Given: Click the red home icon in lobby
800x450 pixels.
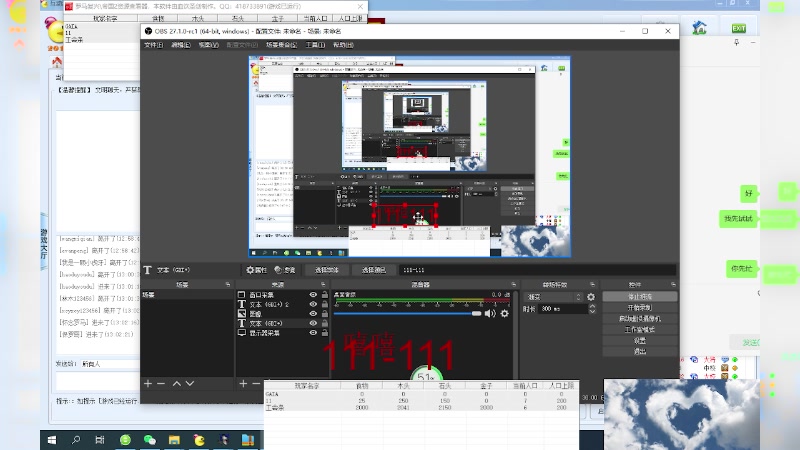Looking at the screenshot, I should (57, 62).
